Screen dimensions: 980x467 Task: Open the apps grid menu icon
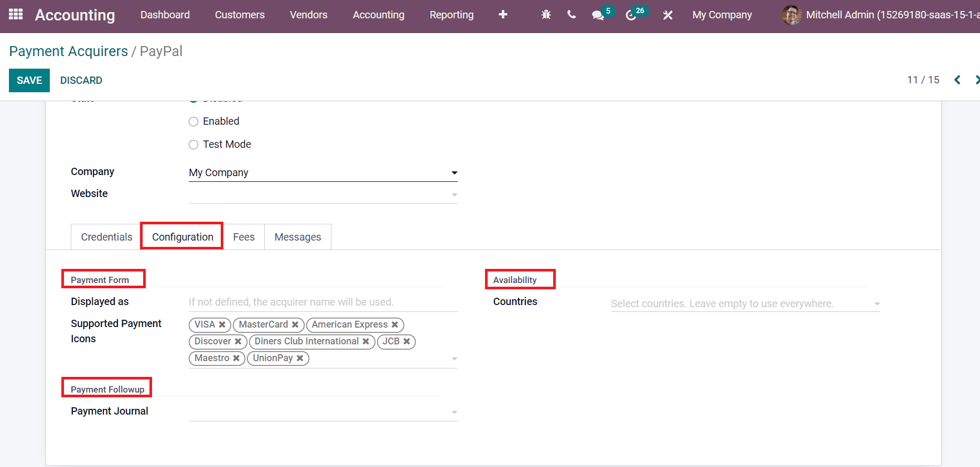click(16, 15)
